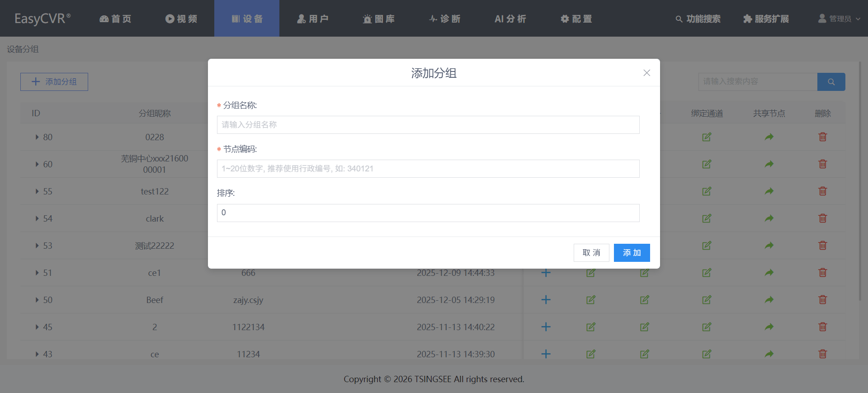Click bind channel edit icon for ce1 row
Screen dimensions: 868x393
tap(707, 273)
